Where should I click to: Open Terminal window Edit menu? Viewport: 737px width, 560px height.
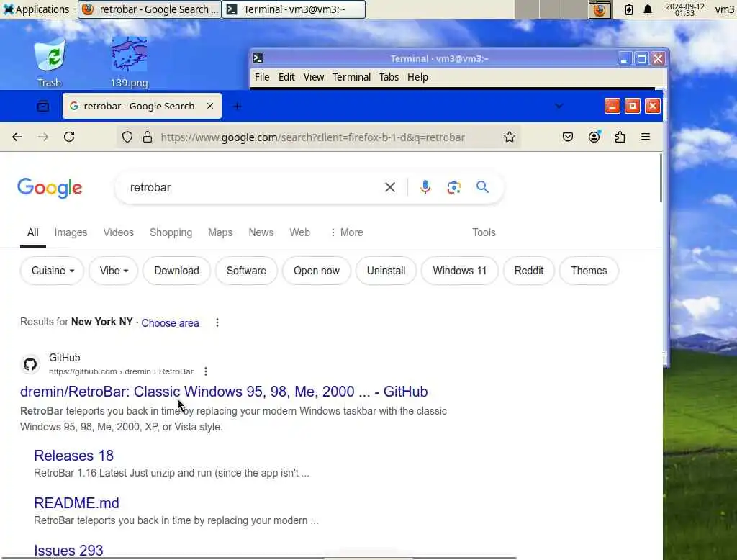286,77
